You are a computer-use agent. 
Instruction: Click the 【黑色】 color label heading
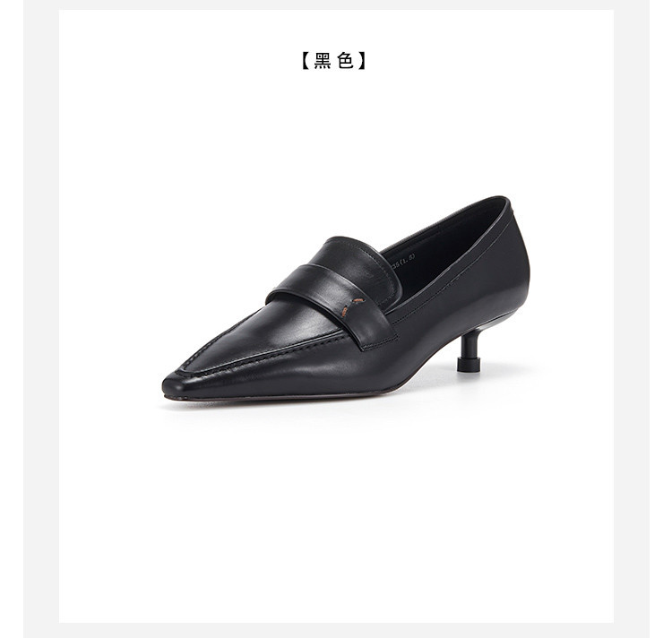coord(334,60)
